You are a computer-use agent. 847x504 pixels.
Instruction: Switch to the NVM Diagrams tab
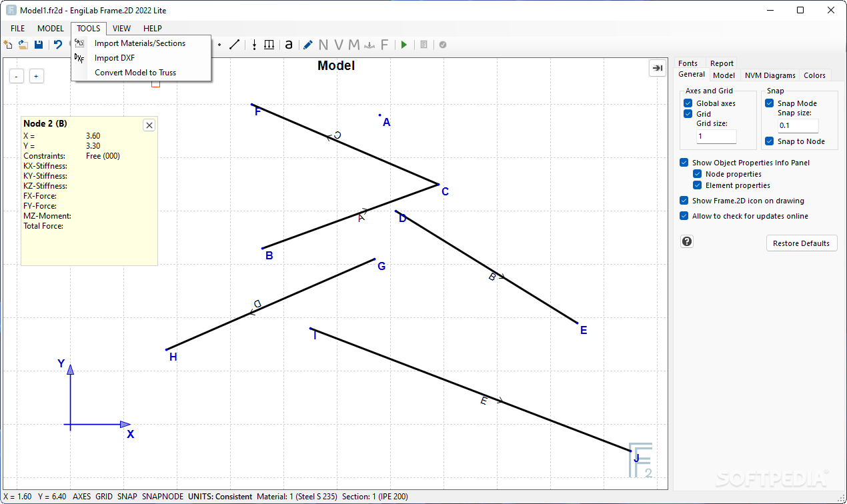click(x=770, y=75)
